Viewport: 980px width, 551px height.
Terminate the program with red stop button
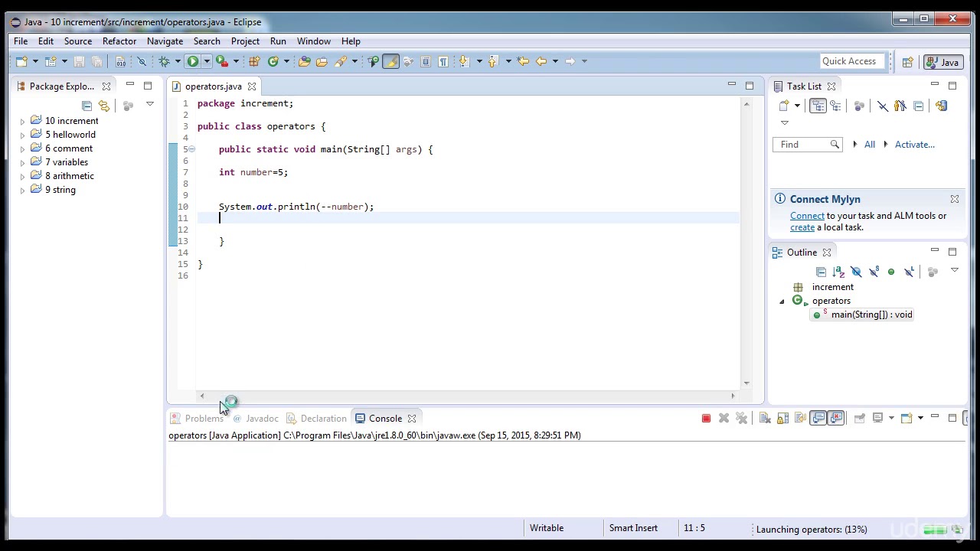coord(706,418)
